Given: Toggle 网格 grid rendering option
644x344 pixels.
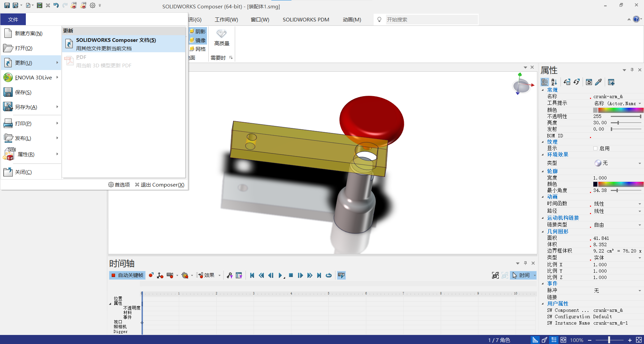Looking at the screenshot, I should (x=198, y=49).
